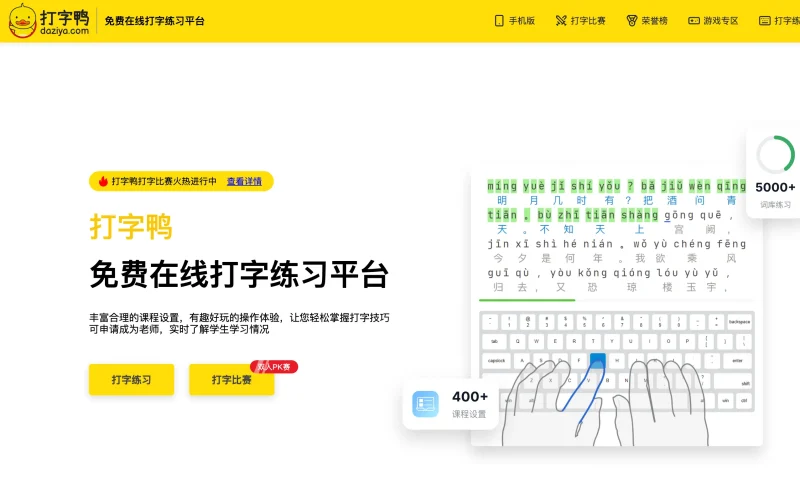Click the green typing progress bar
Screen dimensions: 800x487
coord(527,300)
